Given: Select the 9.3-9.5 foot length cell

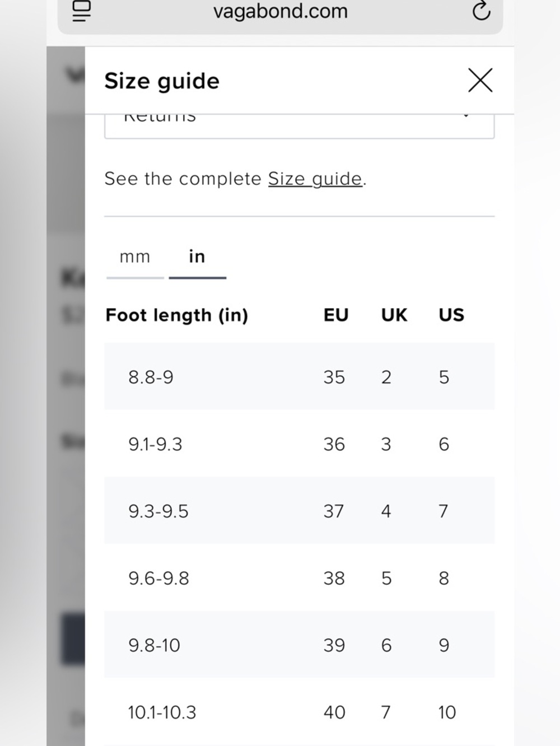Looking at the screenshot, I should tap(158, 511).
